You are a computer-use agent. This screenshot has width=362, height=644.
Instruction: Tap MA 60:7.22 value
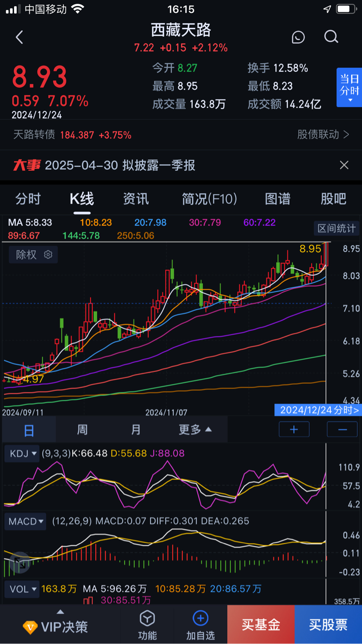click(260, 223)
